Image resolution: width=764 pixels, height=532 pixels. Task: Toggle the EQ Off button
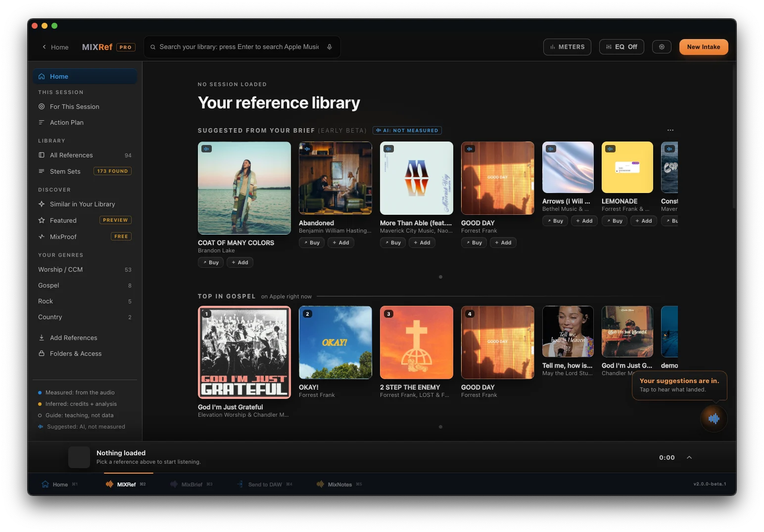621,47
